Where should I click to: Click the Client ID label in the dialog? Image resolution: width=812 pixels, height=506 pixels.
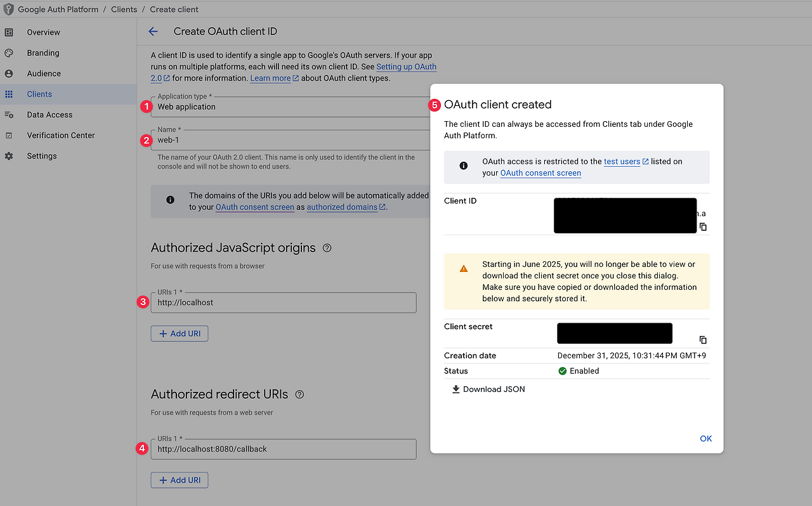pos(461,201)
